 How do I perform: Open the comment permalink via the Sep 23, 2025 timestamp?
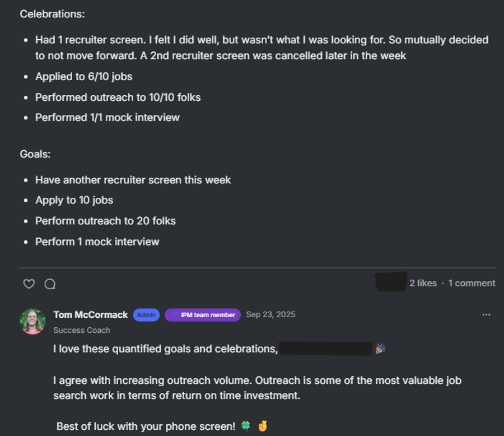point(270,314)
